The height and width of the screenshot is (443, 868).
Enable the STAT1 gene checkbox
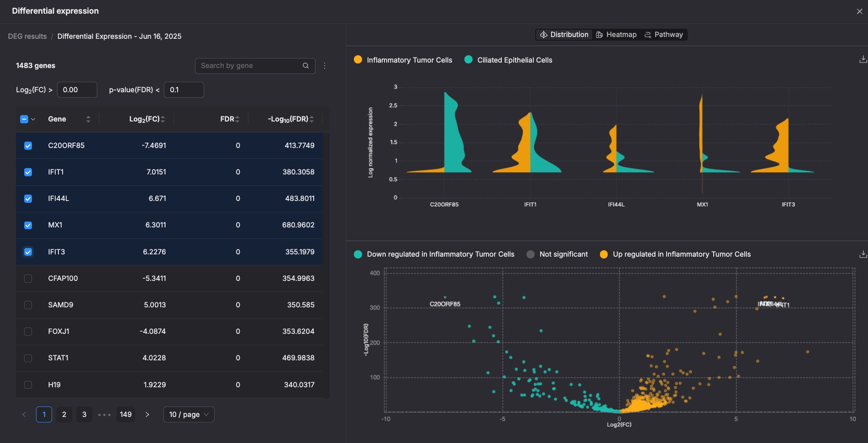(28, 358)
